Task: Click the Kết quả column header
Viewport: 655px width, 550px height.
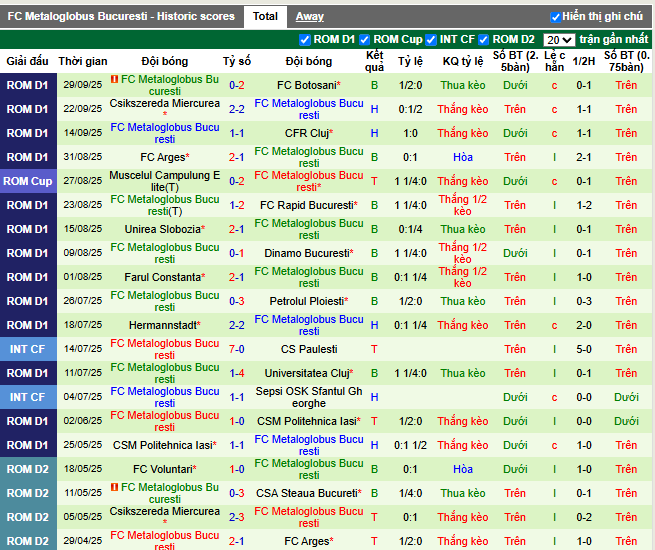Action: pos(374,61)
